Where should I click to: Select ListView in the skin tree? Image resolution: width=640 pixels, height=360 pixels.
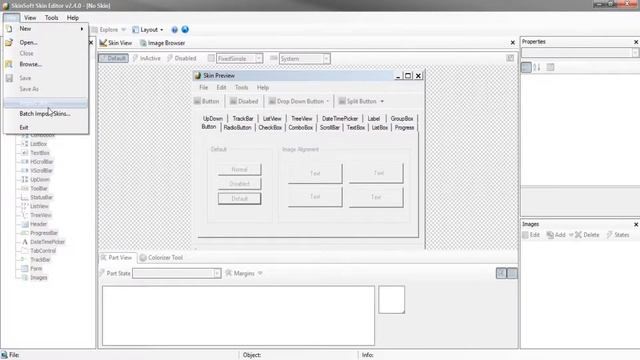(39, 207)
